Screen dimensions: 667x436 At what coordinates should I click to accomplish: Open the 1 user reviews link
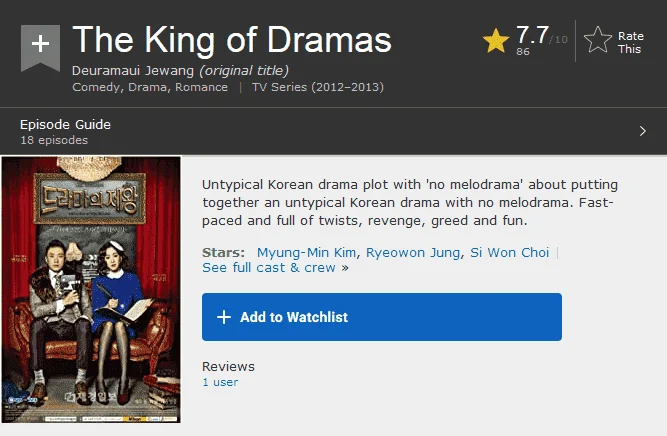coord(220,382)
